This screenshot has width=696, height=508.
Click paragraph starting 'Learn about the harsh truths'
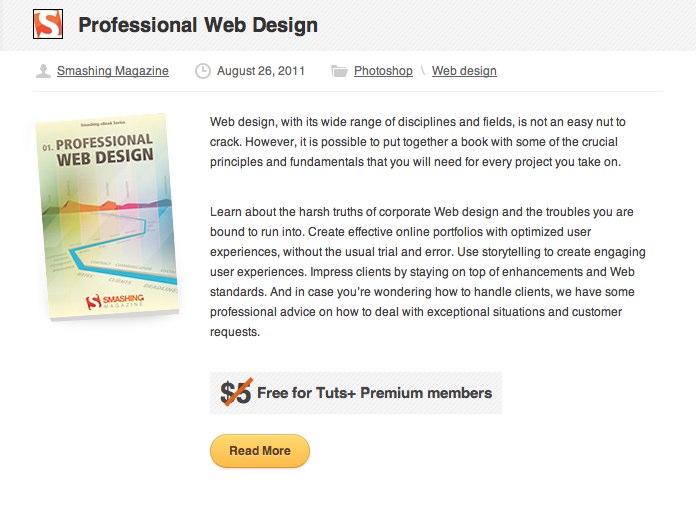pos(428,272)
